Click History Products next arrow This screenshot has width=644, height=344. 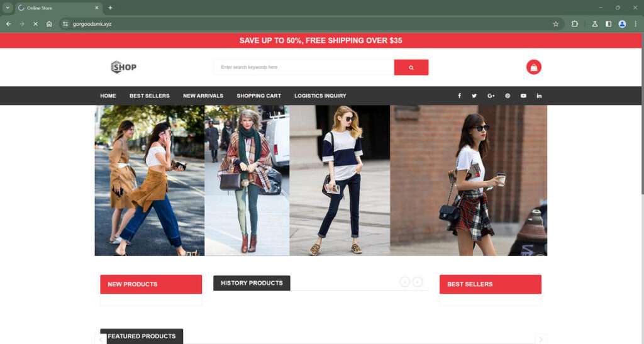pos(418,282)
